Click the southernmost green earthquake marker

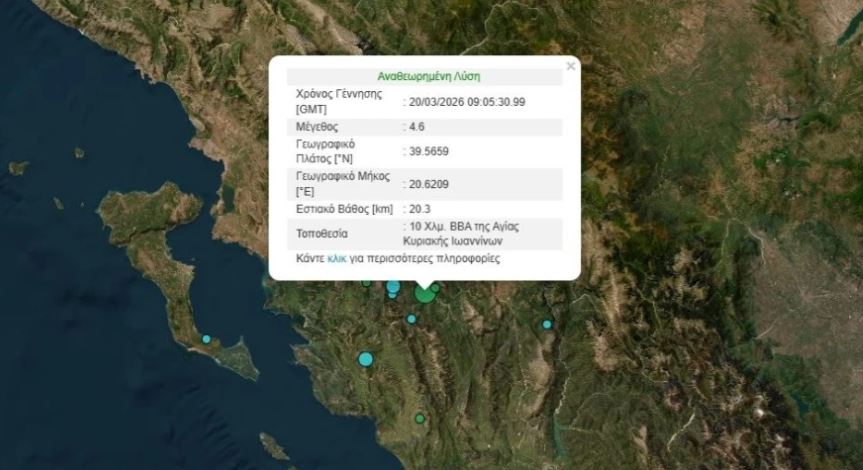pos(420,418)
